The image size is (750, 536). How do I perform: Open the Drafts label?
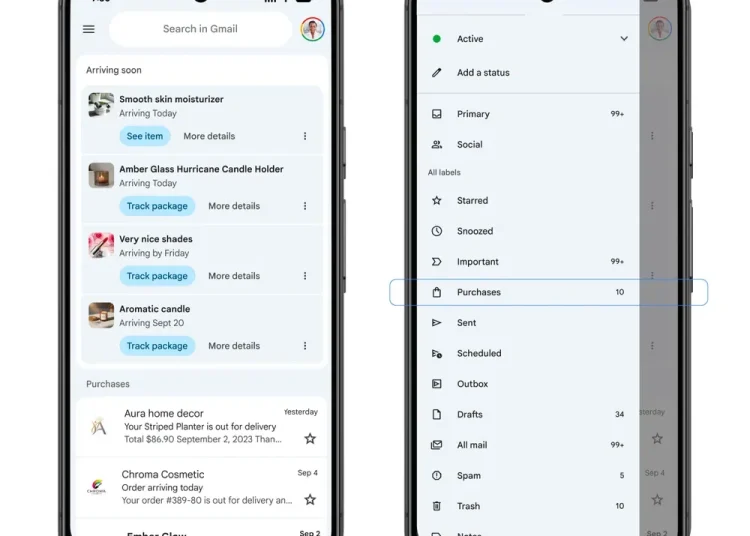[x=470, y=415]
